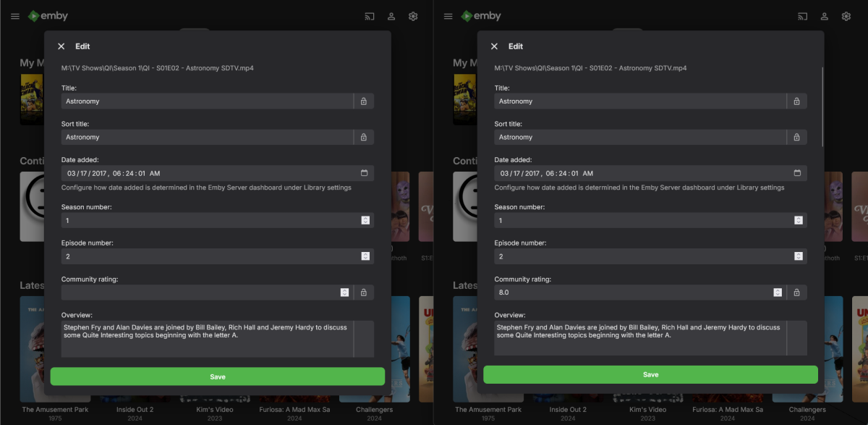Open the settings gear in the right window

pos(846,16)
